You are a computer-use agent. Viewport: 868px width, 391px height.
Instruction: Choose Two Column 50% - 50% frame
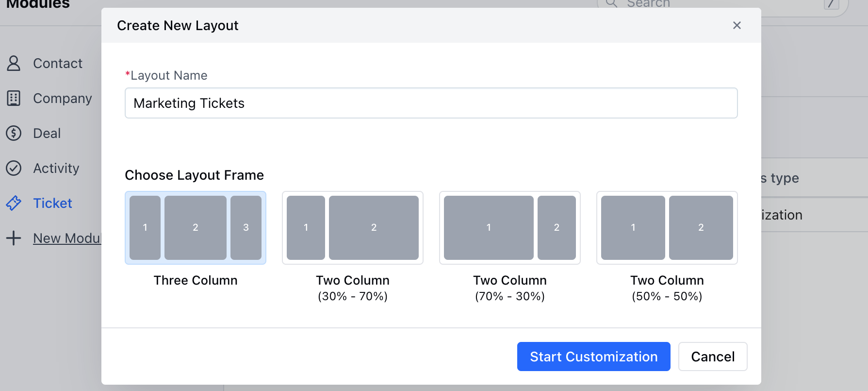tap(667, 228)
